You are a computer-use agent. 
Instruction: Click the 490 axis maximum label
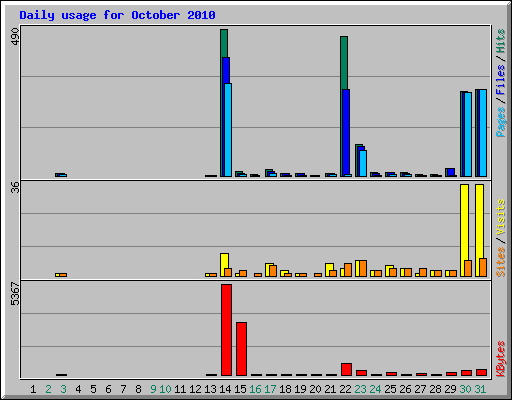tap(15, 37)
